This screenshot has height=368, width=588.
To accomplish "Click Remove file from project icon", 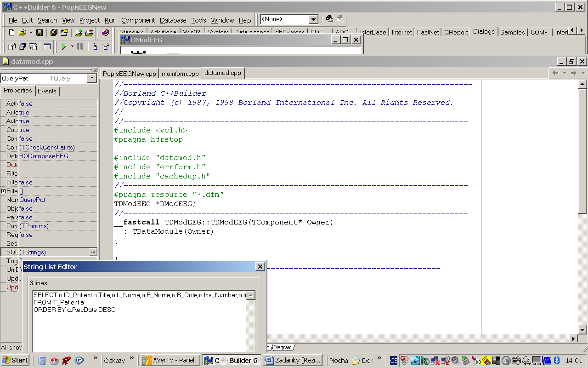I will tap(89, 33).
